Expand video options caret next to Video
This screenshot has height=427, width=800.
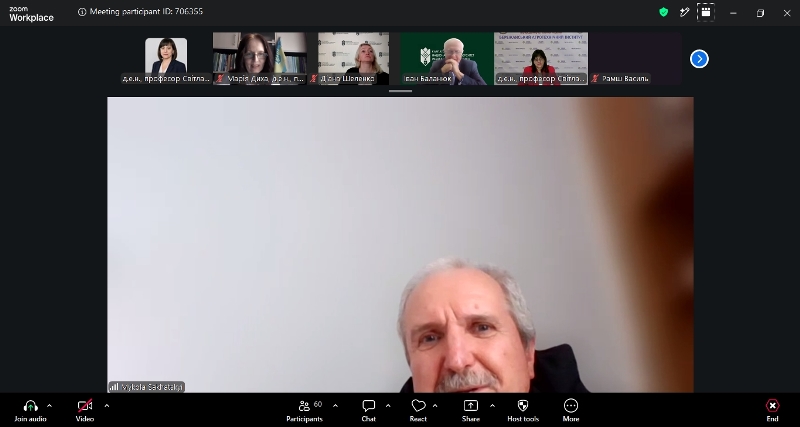(107, 406)
